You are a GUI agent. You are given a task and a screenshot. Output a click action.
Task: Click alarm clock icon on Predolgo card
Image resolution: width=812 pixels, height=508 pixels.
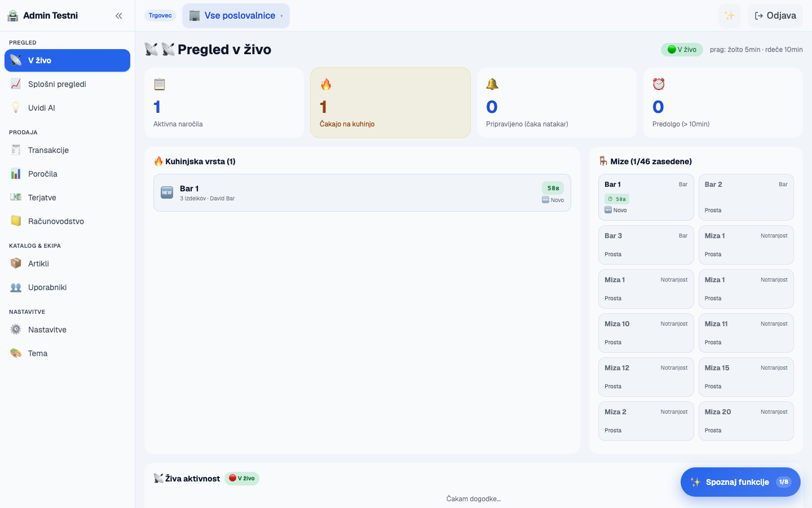point(659,84)
